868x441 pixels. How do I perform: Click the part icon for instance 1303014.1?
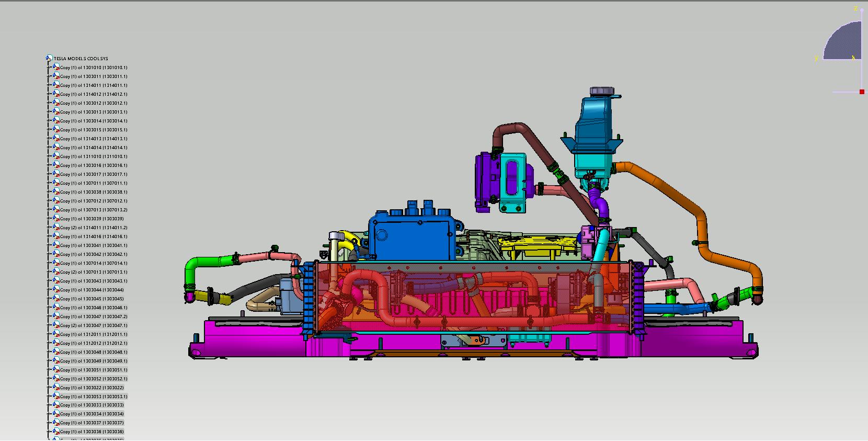[56, 120]
